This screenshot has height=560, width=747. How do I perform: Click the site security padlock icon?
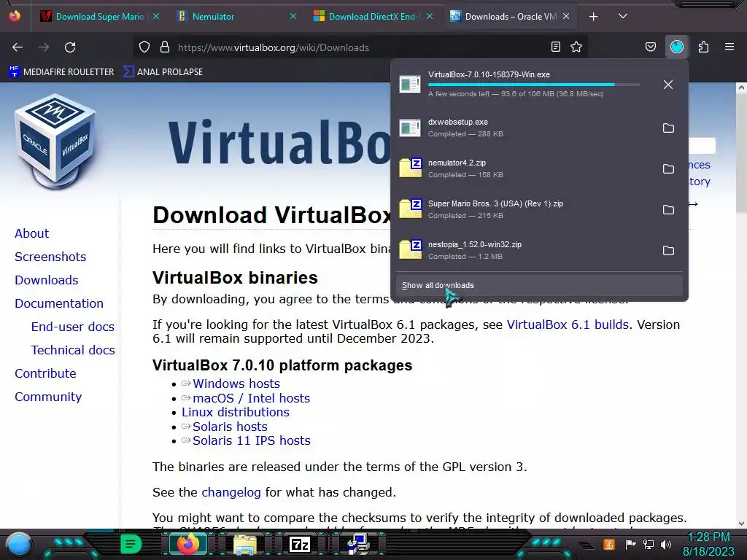(x=165, y=47)
